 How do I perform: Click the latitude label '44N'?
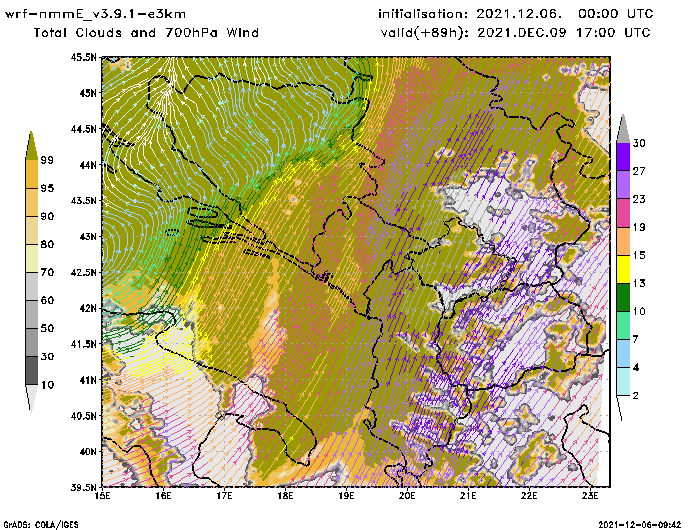(88, 165)
